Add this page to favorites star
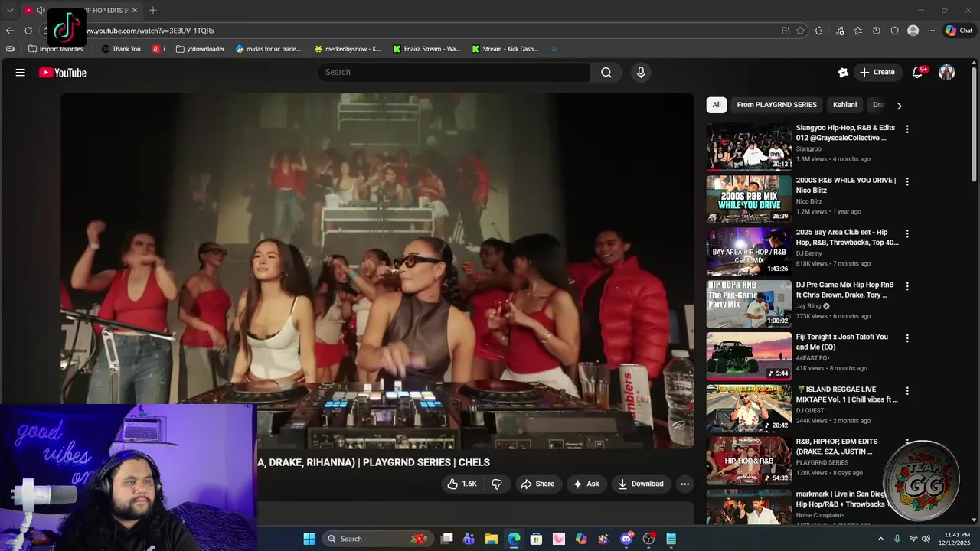Viewport: 980px width, 551px height. tap(800, 31)
